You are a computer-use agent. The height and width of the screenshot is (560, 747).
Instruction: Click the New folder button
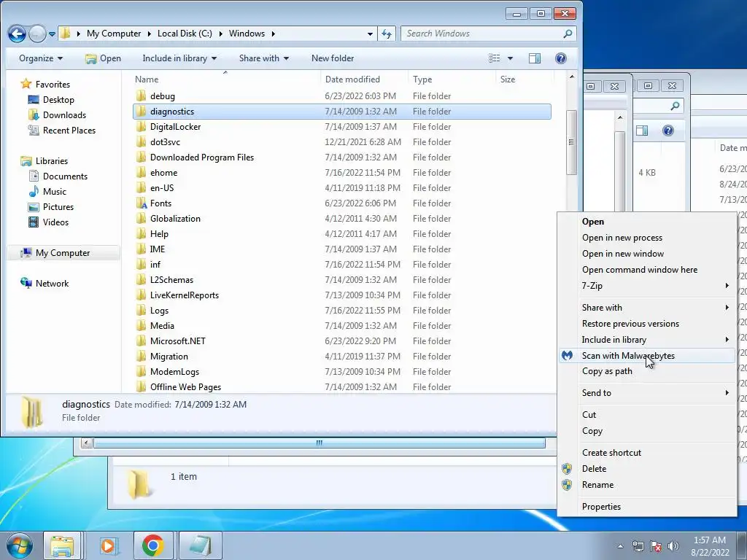(x=333, y=58)
